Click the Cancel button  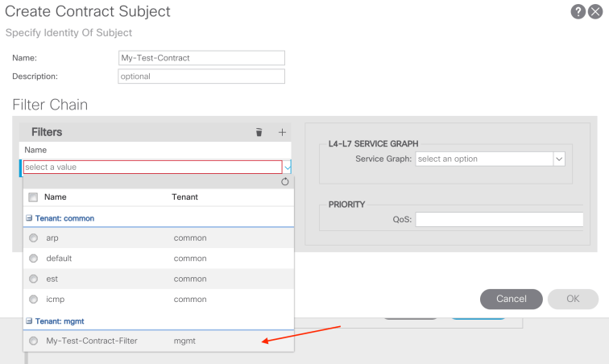point(511,299)
